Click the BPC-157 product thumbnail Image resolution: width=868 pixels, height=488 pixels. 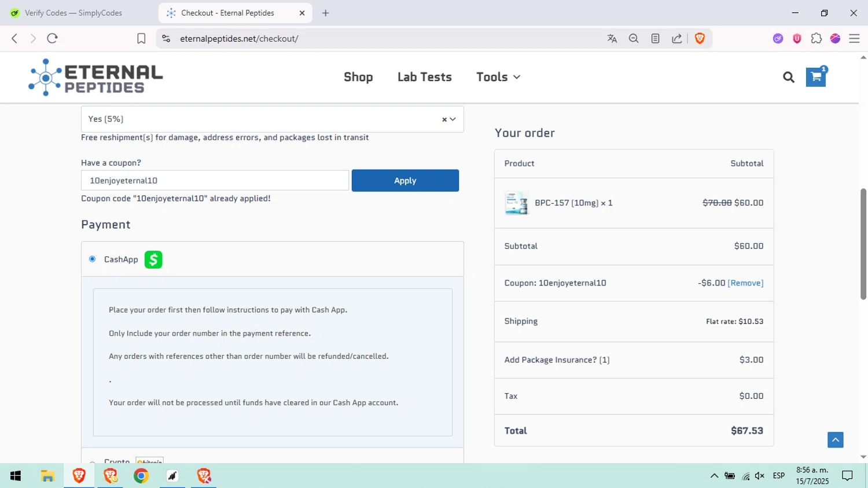pyautogui.click(x=516, y=203)
